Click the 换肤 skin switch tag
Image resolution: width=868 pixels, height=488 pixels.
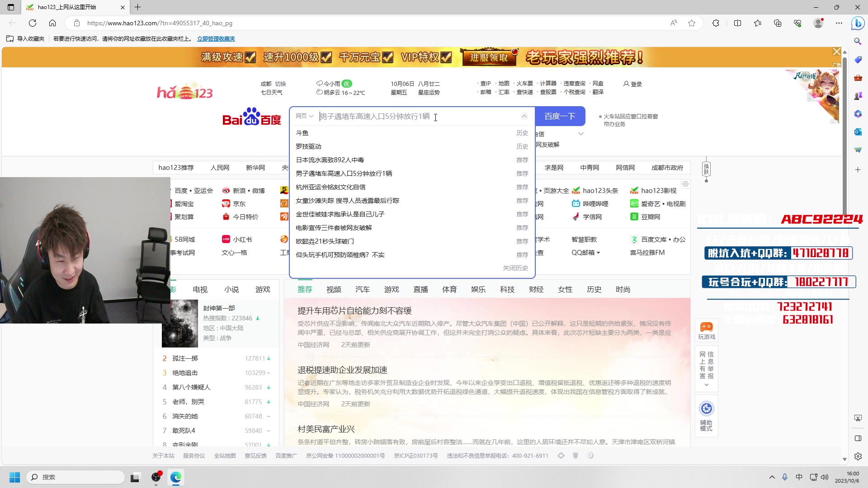coord(706,169)
